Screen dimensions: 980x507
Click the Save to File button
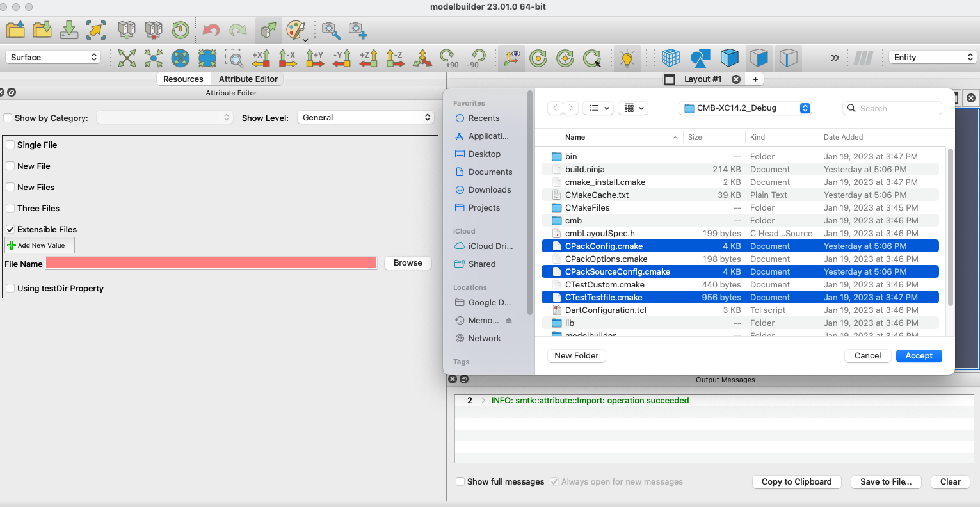[886, 482]
